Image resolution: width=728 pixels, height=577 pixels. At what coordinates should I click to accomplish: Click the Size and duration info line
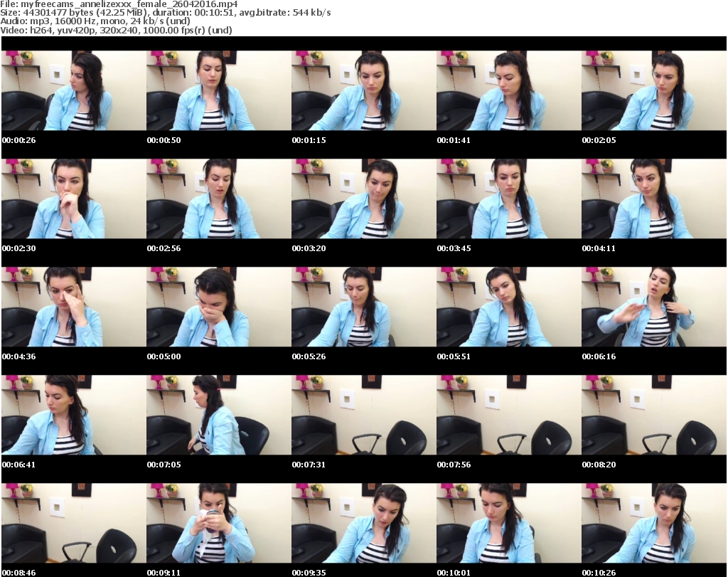[165, 13]
